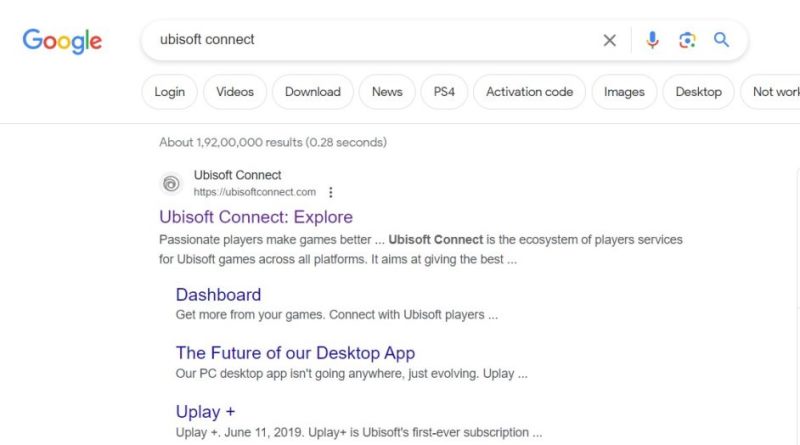Click the https://ubisoftconnect.com URL text
Image resolution: width=800 pixels, height=445 pixels.
pyautogui.click(x=255, y=192)
